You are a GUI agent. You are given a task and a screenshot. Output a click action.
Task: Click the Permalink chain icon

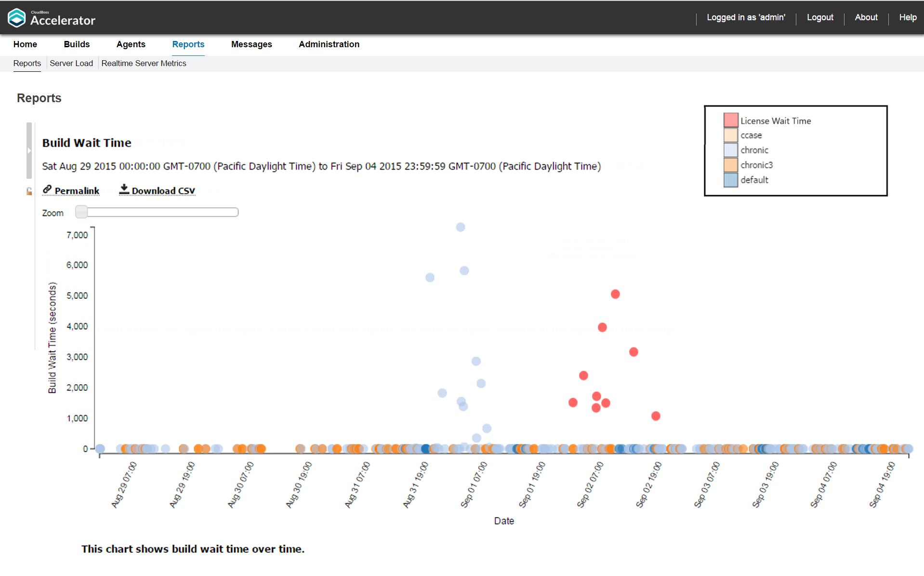(47, 189)
